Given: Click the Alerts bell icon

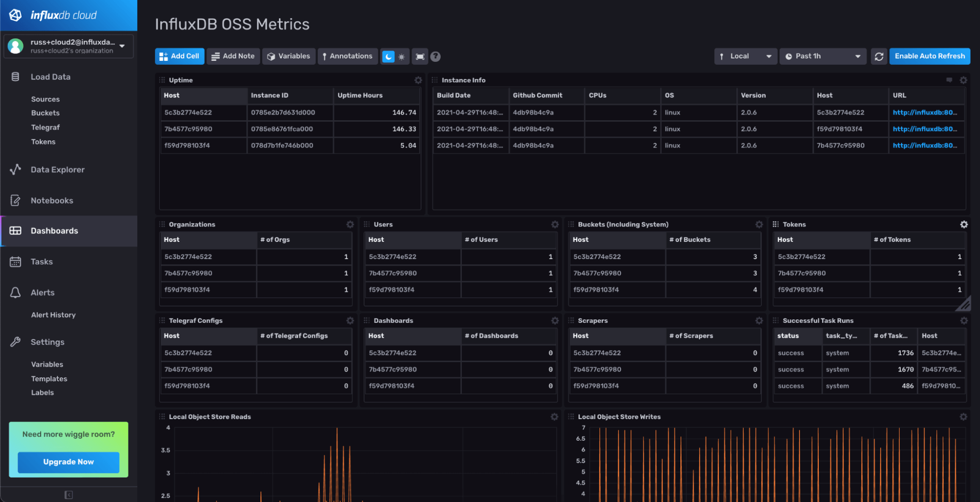Looking at the screenshot, I should coord(15,292).
